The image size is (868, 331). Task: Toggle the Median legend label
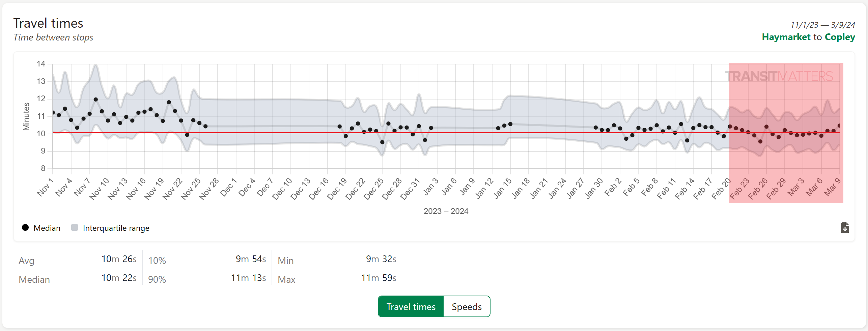pyautogui.click(x=47, y=228)
